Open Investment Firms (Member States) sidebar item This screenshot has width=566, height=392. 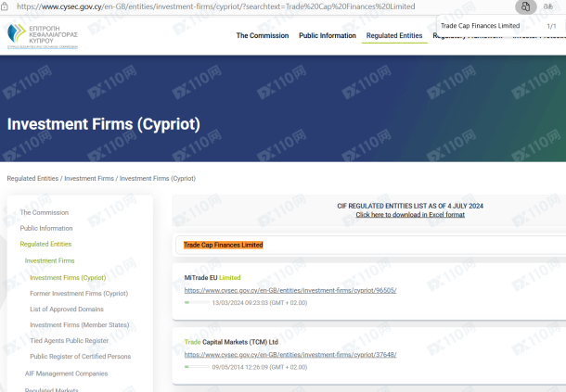point(80,325)
